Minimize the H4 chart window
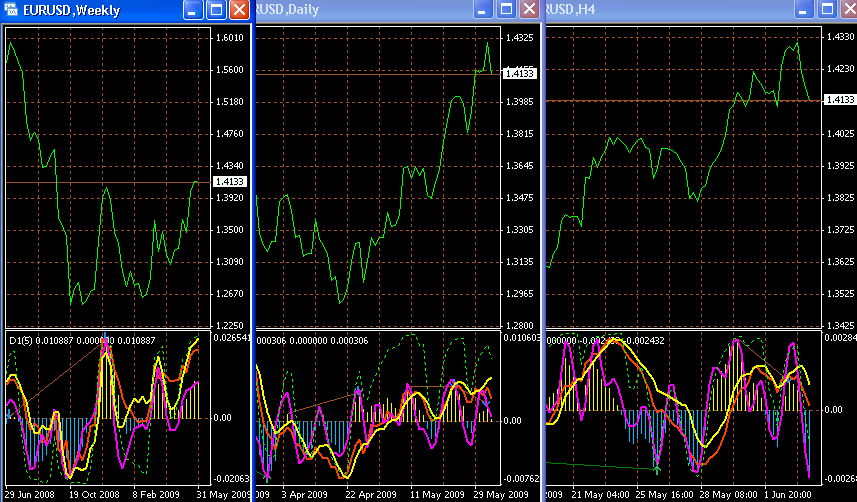Viewport: 857px width, 502px height. (x=803, y=9)
